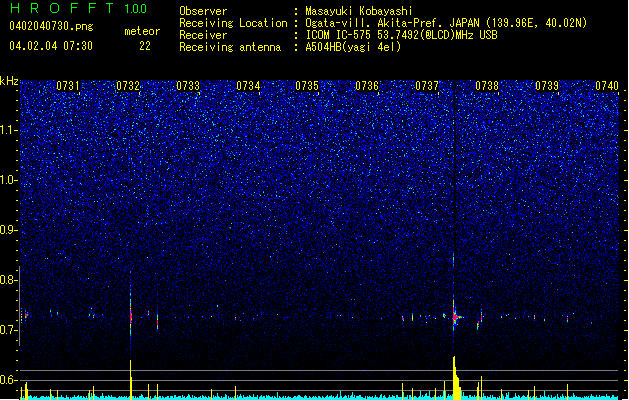The height and width of the screenshot is (400, 629).
Task: Click the Receiving antenna label
Action: (230, 47)
